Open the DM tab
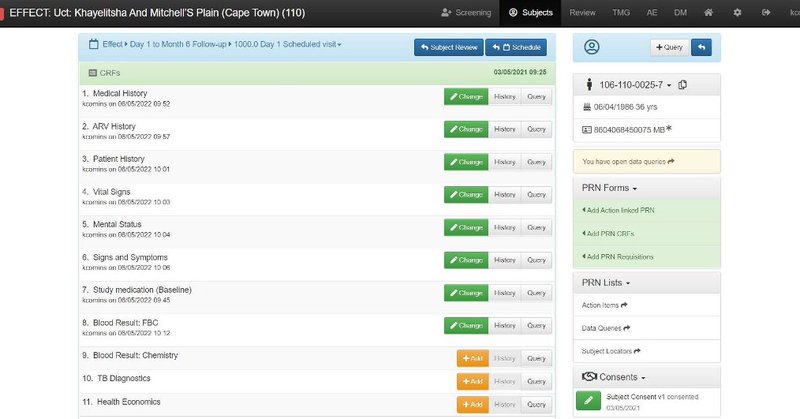Screen dimensions: 800x419 click(680, 12)
